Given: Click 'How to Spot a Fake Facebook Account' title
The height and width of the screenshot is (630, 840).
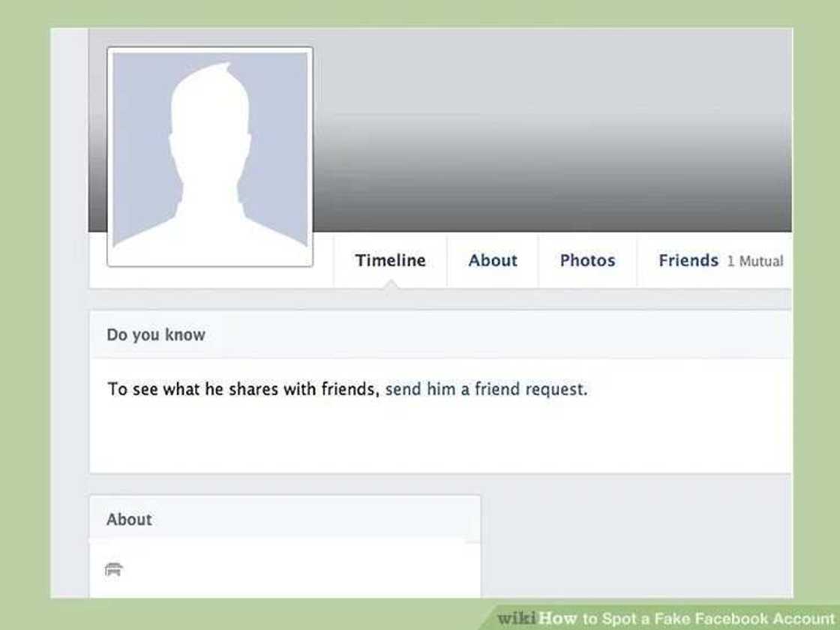Looking at the screenshot, I should pyautogui.click(x=687, y=618).
